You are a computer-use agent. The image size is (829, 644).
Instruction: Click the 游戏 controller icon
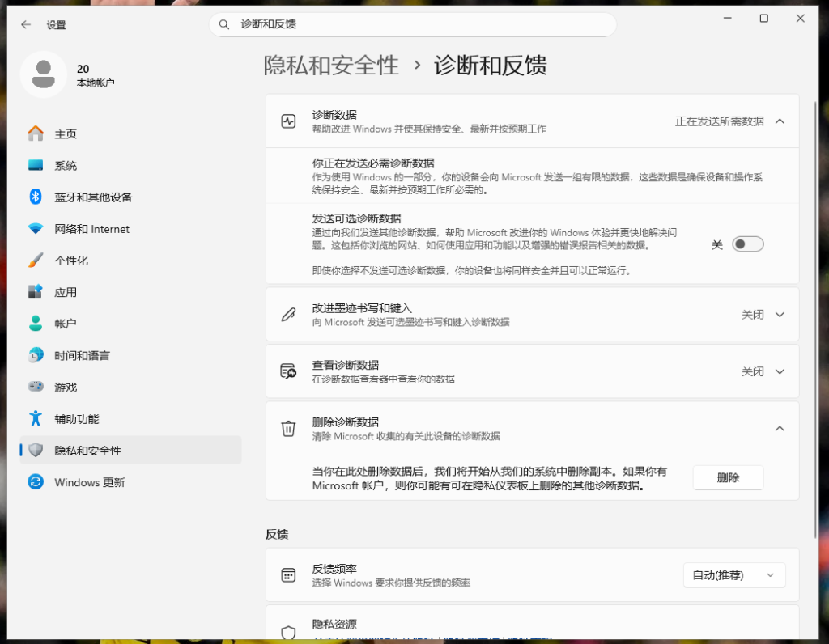[x=36, y=387]
